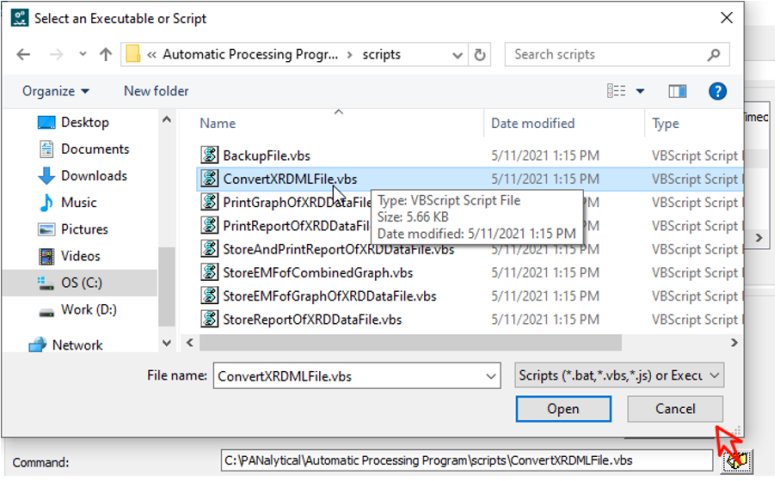Toggle the preview pane icon
780x481 pixels.
[x=678, y=91]
